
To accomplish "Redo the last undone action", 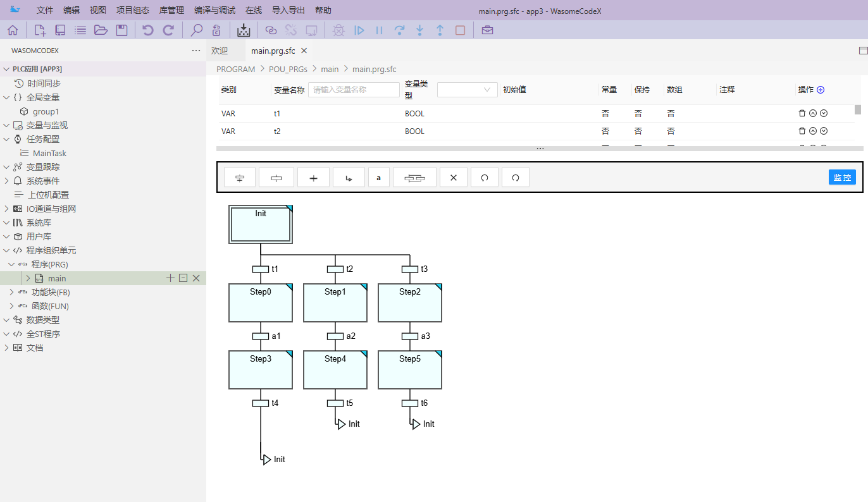I will [x=168, y=30].
